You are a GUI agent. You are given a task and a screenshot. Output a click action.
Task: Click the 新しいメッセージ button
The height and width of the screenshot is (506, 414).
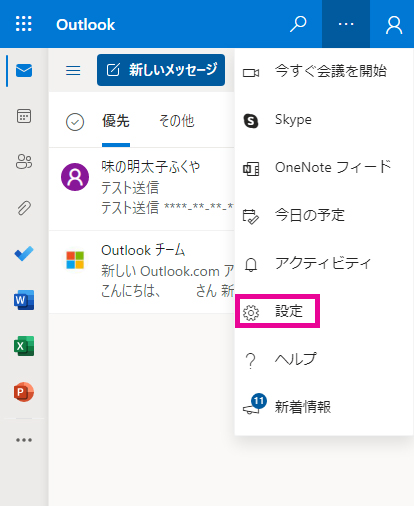coord(161,70)
